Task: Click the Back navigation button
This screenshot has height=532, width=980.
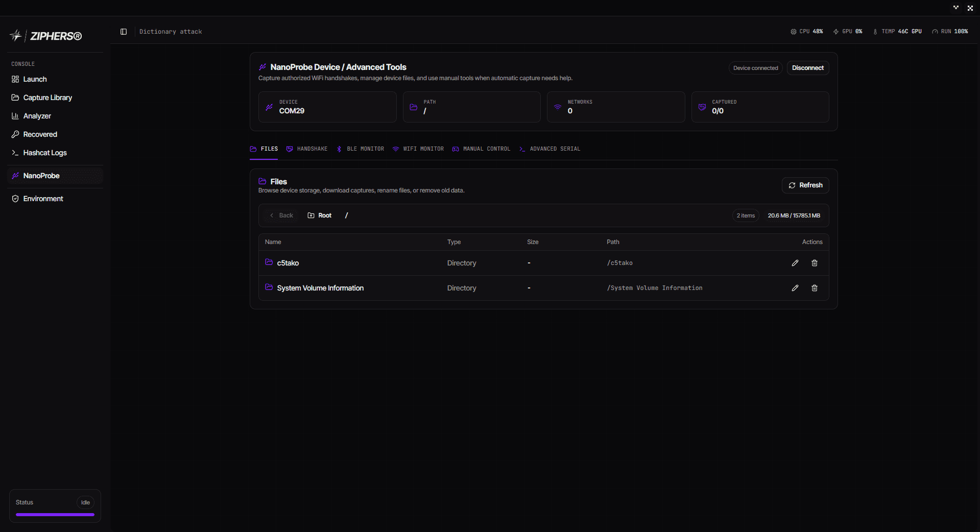Action: [x=281, y=215]
